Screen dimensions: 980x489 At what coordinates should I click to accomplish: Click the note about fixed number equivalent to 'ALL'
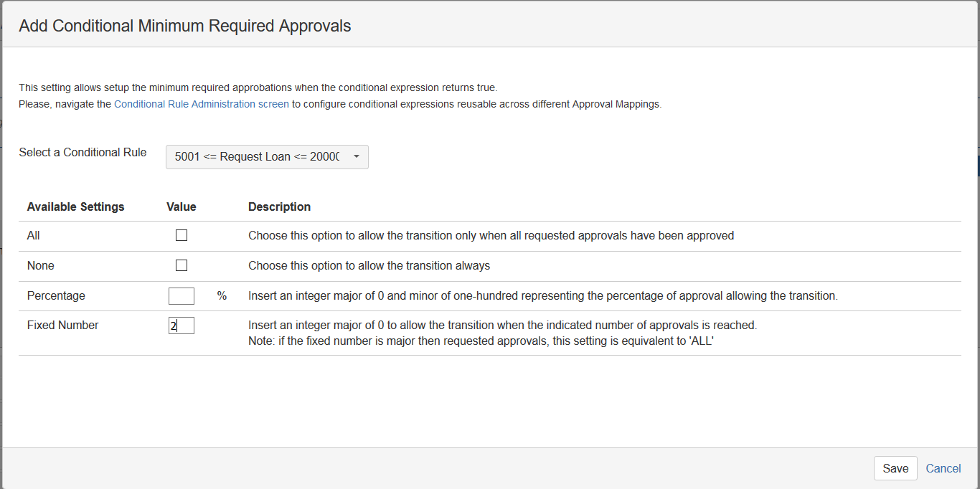pos(481,341)
